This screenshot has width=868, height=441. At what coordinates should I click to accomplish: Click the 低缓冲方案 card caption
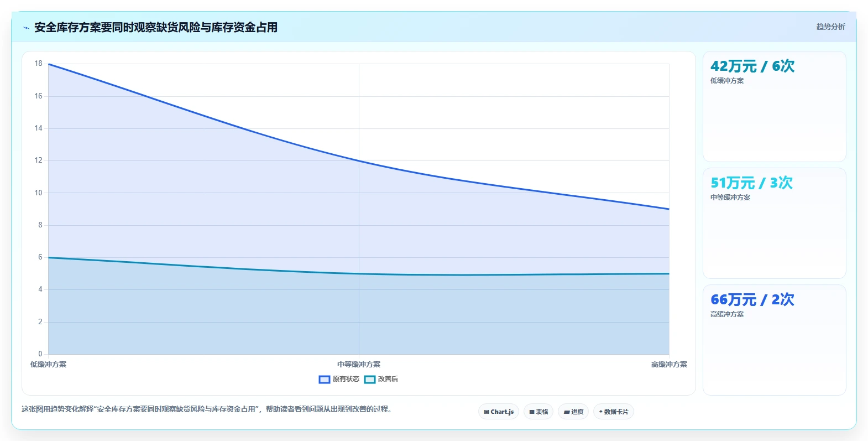point(727,81)
